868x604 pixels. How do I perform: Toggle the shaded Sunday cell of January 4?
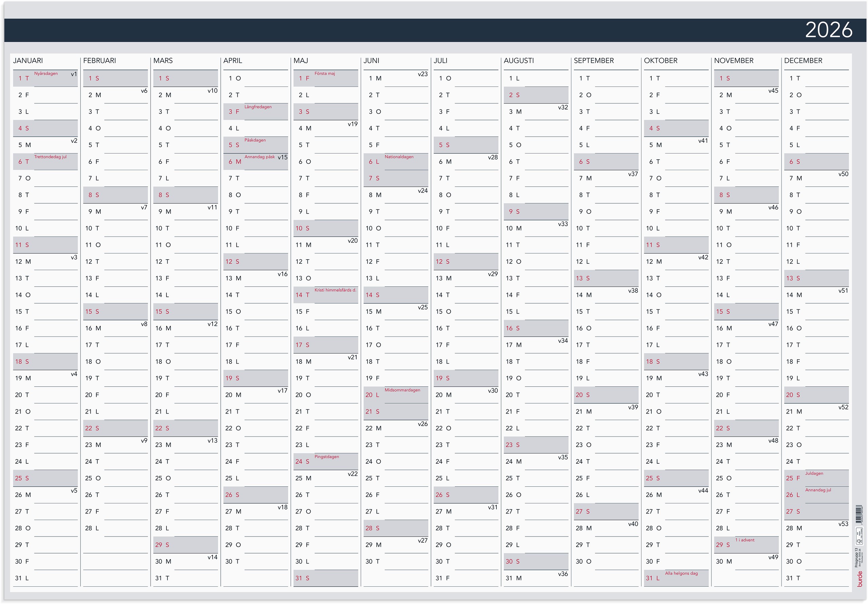click(x=45, y=128)
